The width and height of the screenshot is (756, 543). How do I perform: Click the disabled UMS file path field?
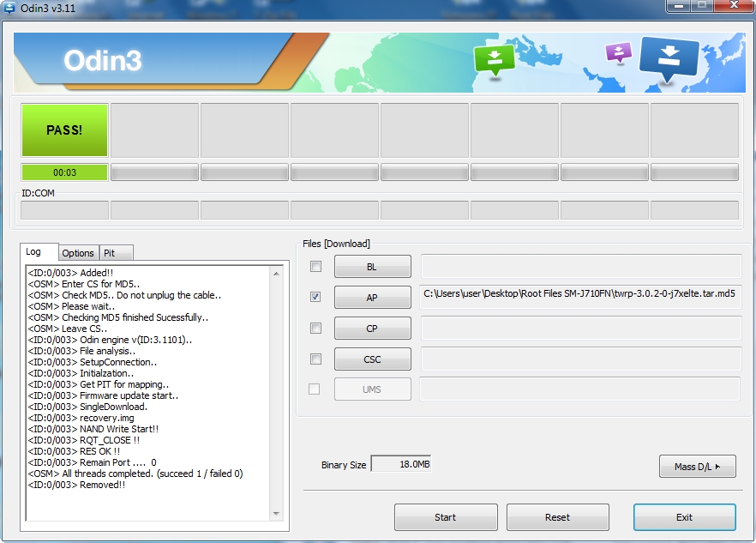580,389
